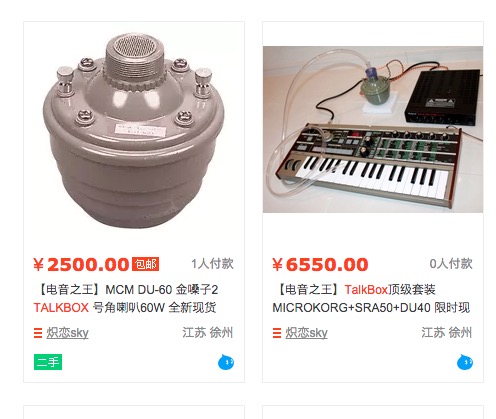Visit seller 炽恋sky from the DU-60 listing
Viewport: 496px width, 419px height.
pos(67,333)
